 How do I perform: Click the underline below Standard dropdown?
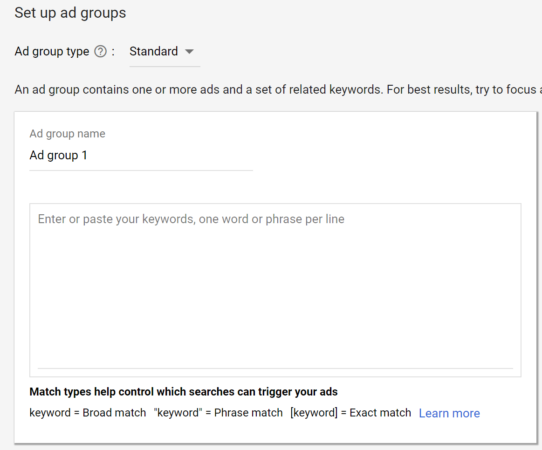click(x=165, y=66)
